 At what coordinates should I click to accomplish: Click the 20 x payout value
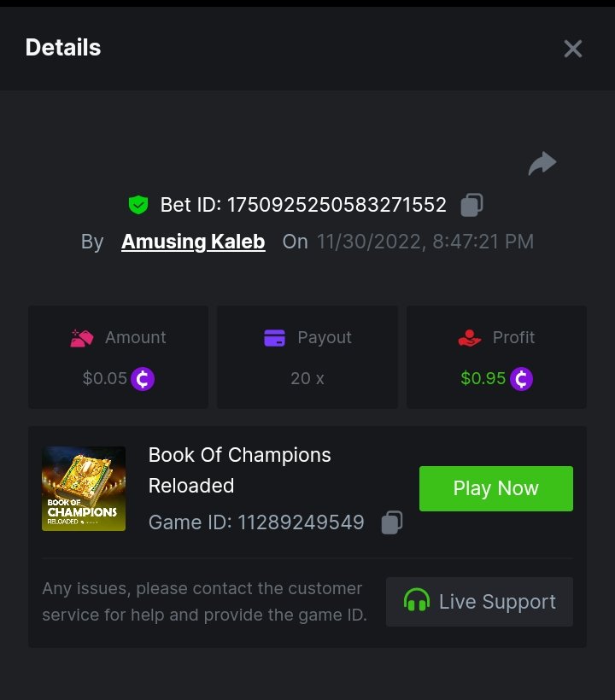[307, 378]
